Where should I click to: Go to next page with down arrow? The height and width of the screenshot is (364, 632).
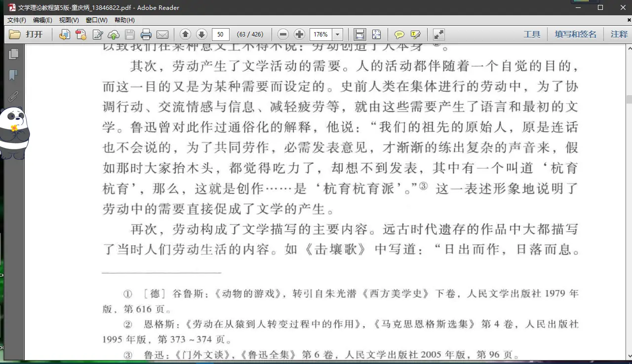point(201,35)
